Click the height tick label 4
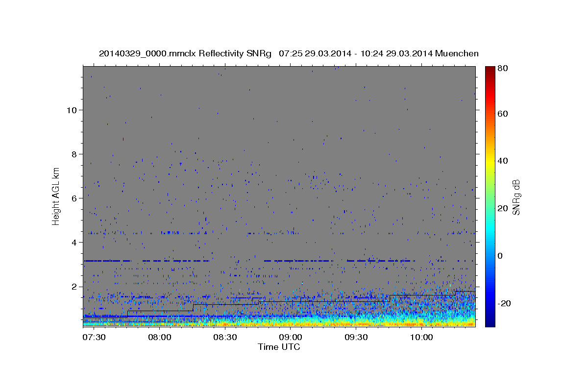This screenshot has width=588, height=392. coord(74,242)
